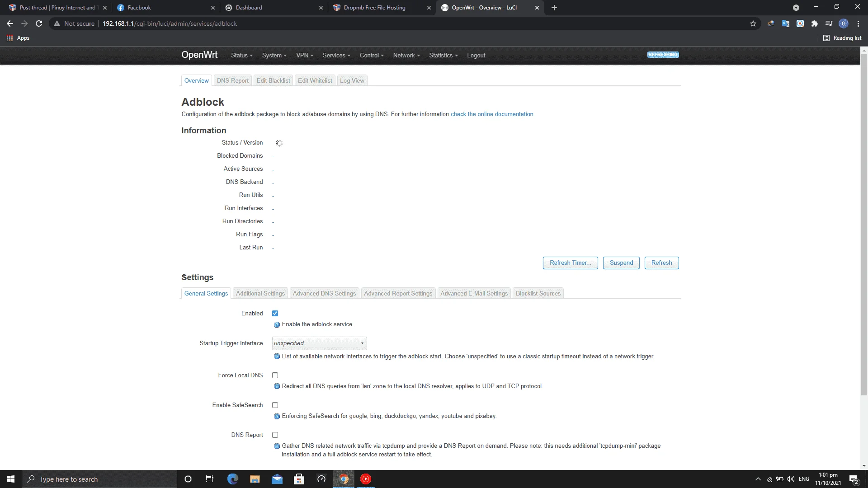Click the Apps grid shortcut icon
This screenshot has height=488, width=868.
coord(9,38)
